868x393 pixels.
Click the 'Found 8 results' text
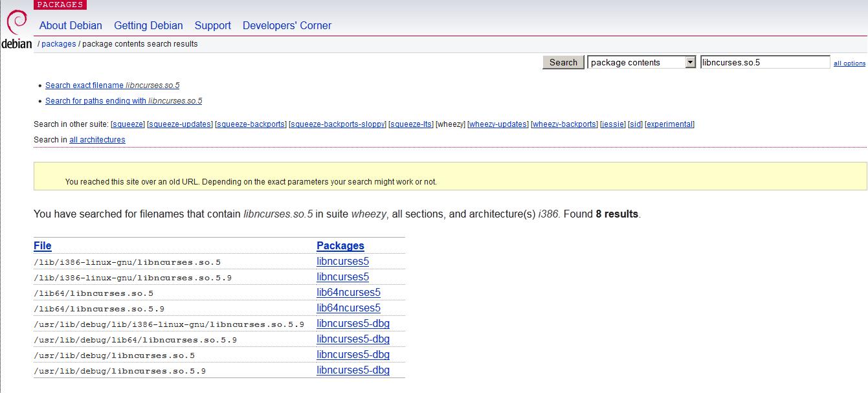[601, 214]
